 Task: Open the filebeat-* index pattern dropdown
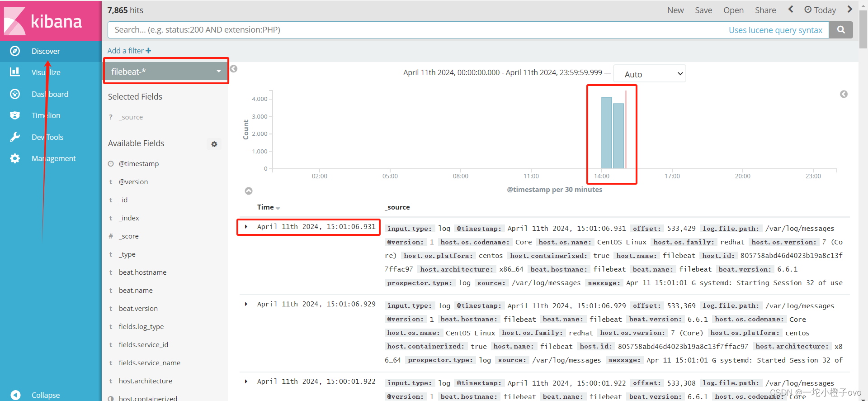[x=166, y=72]
